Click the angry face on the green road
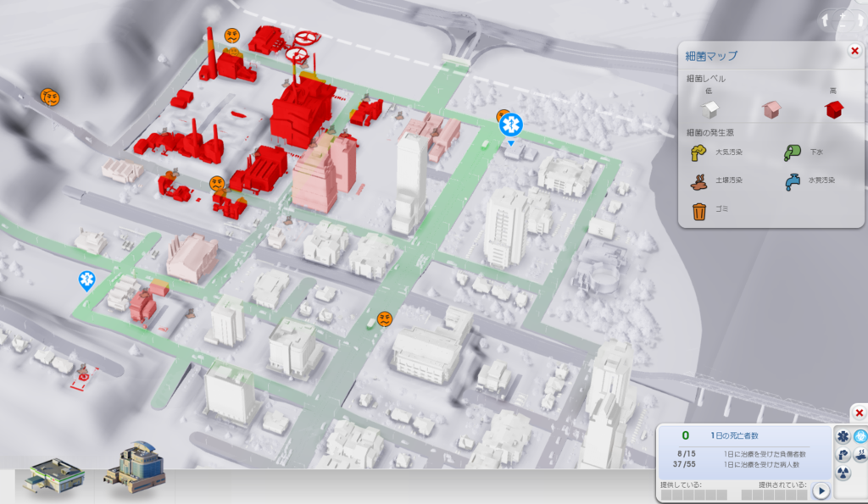Viewport: 868px width, 504px height. (x=385, y=318)
